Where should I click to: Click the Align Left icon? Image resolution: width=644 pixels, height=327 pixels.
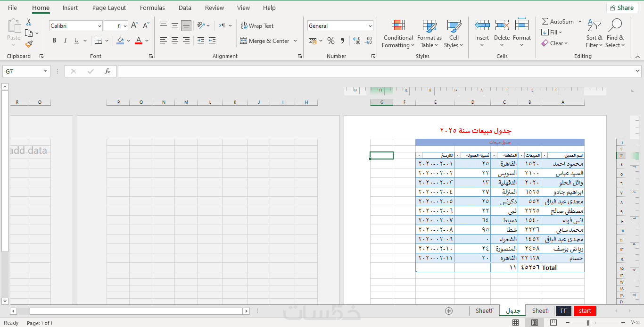click(164, 41)
